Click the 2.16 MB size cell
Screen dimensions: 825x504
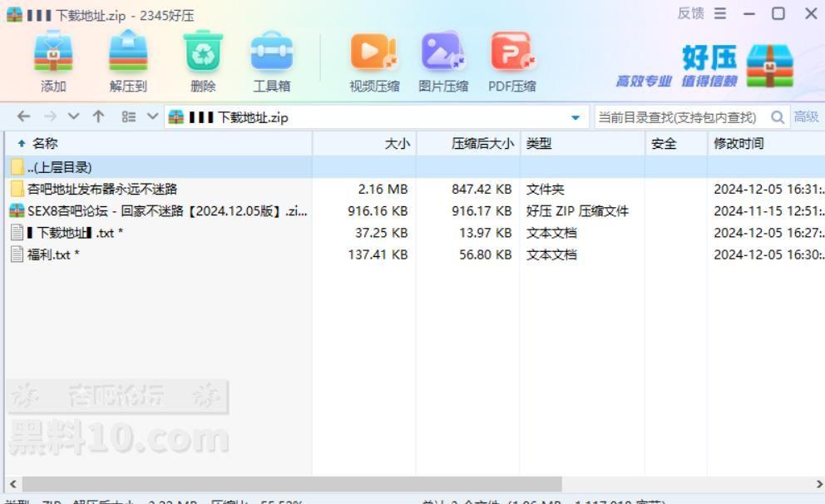click(x=383, y=189)
